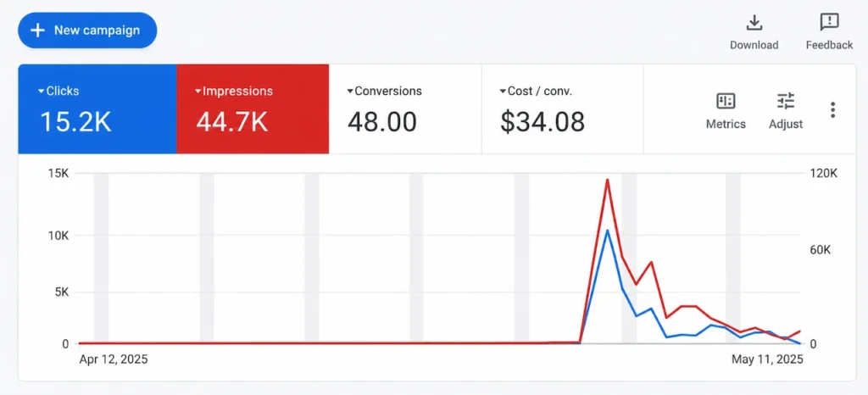Click the 15K left axis label
868x395 pixels.
click(x=58, y=173)
